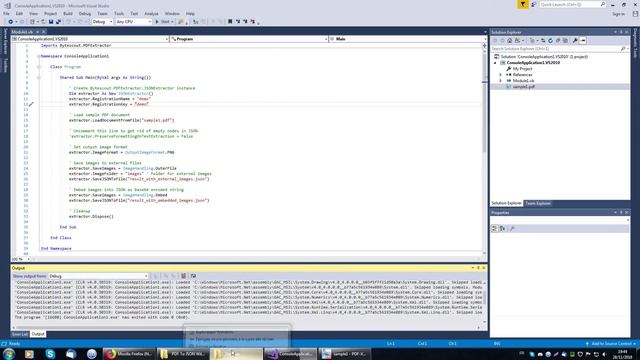
Task: Collapse the ConsoleApplication1.VS2010 project node
Action: pyautogui.click(x=496, y=63)
